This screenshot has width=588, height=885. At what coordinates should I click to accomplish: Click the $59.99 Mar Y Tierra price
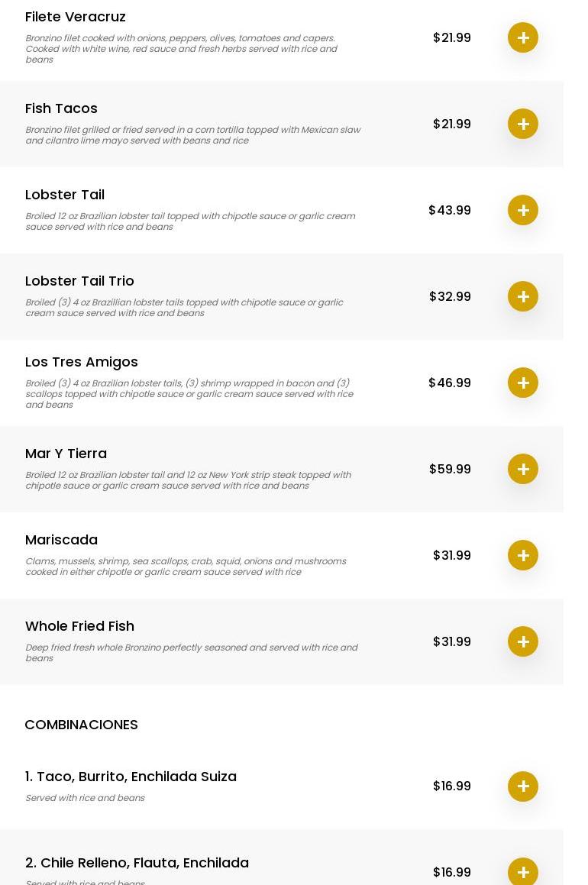click(x=450, y=469)
